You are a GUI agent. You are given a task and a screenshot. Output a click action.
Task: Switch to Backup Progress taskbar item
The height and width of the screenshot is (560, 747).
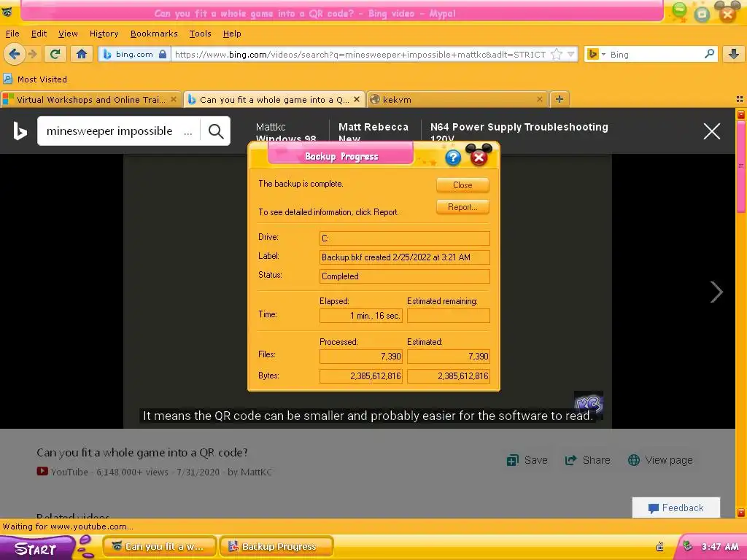coord(276,547)
